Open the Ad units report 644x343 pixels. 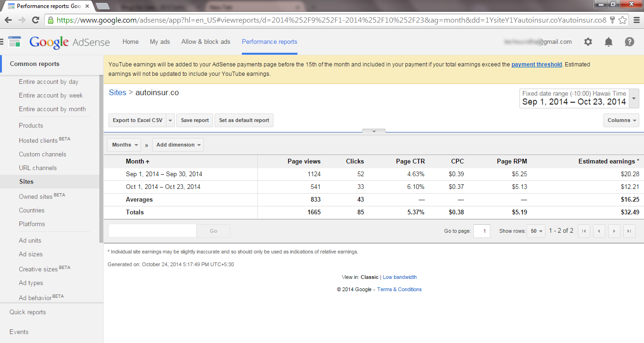30,240
